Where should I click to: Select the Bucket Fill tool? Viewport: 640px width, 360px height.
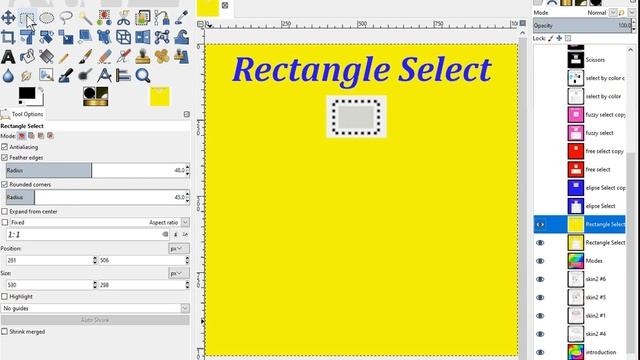27,56
